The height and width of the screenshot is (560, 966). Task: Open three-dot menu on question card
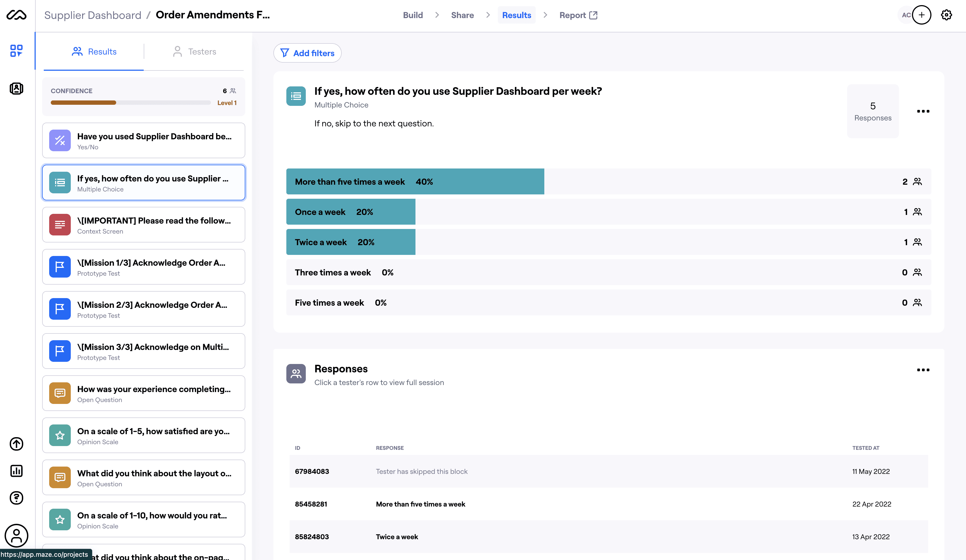(x=923, y=111)
